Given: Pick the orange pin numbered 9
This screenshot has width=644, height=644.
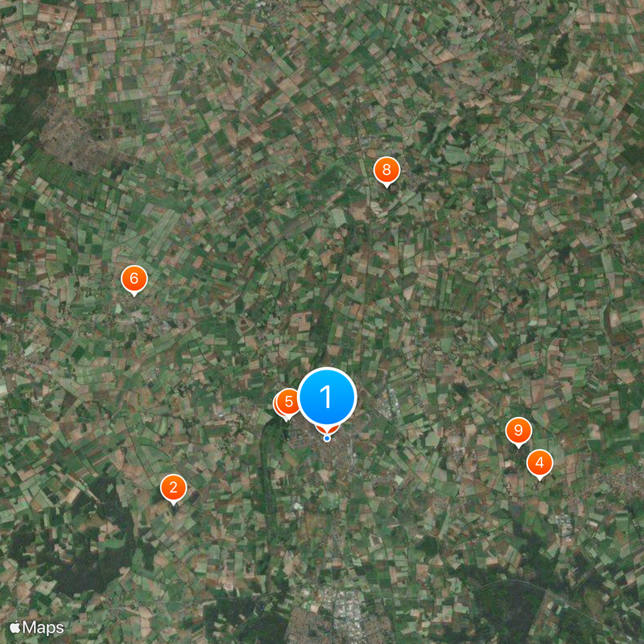Looking at the screenshot, I should pos(518,431).
